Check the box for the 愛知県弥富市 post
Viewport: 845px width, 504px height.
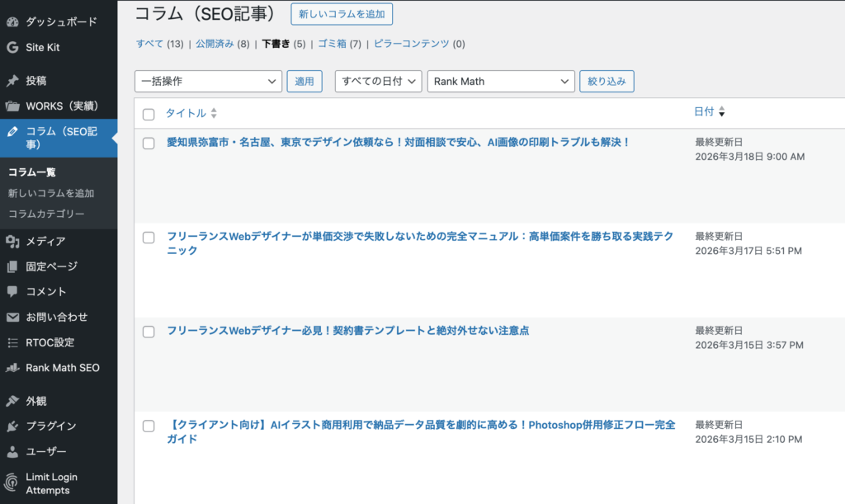(149, 143)
